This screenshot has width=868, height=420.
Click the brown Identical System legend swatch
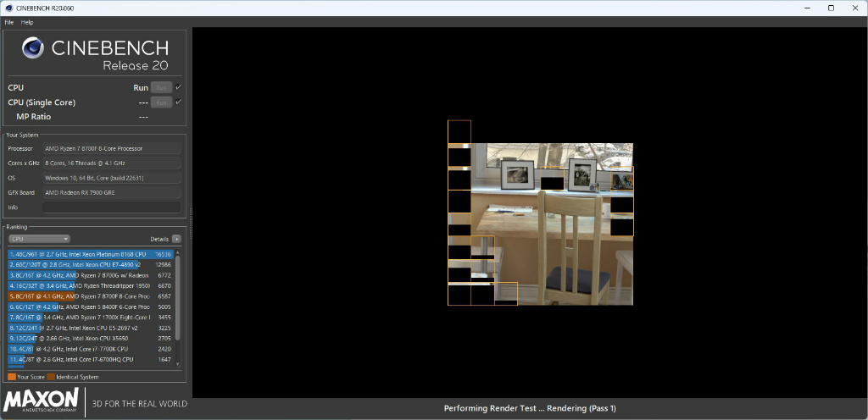pos(51,377)
